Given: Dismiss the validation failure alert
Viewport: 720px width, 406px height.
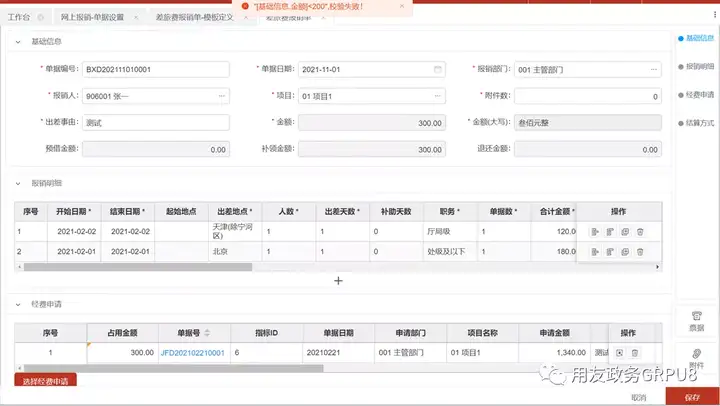Looking at the screenshot, I should click(402, 6).
